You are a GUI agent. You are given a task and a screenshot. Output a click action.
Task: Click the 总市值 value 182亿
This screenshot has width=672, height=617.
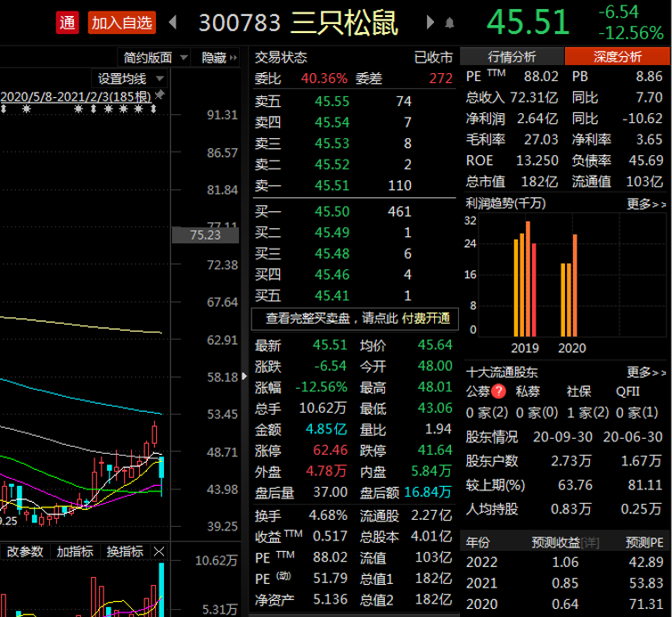(x=539, y=181)
